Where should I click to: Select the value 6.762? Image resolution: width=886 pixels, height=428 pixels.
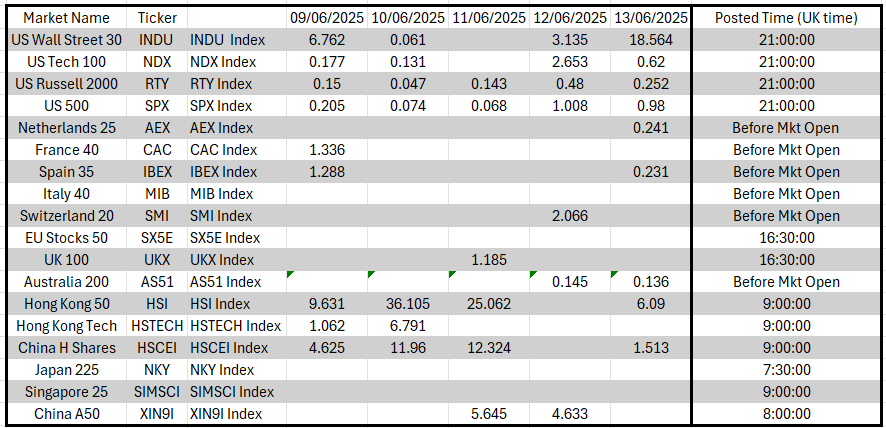pyautogui.click(x=327, y=40)
